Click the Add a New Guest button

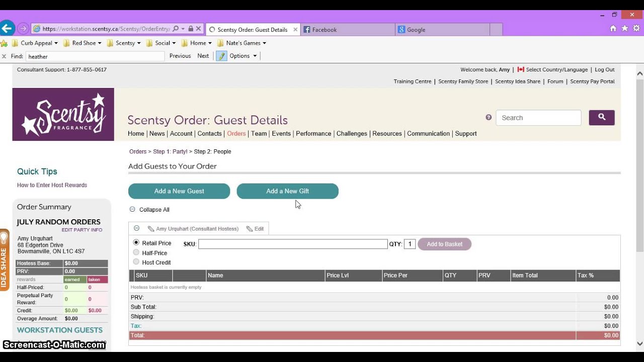click(x=179, y=191)
